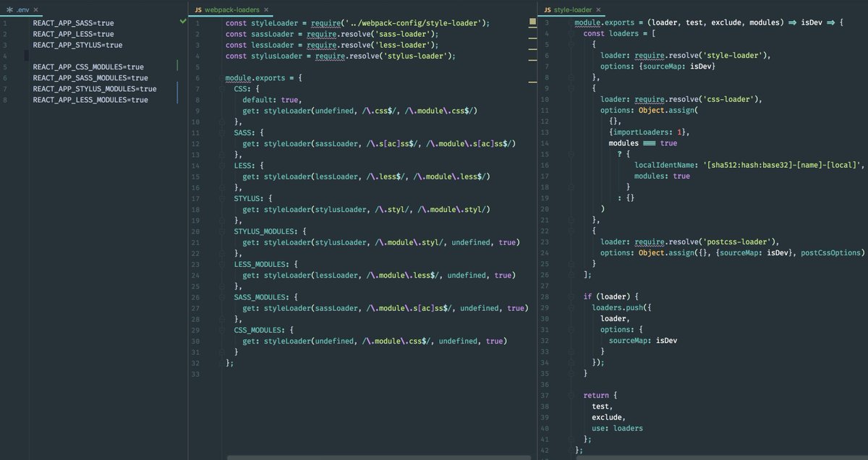Image resolution: width=868 pixels, height=460 pixels.
Task: Click REACT_APP_STYLUS_MODULES=true in .env
Action: (x=95, y=89)
